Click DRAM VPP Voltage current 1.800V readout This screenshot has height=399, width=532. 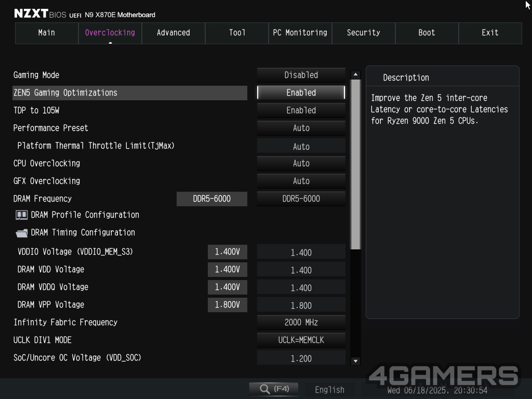coord(228,304)
